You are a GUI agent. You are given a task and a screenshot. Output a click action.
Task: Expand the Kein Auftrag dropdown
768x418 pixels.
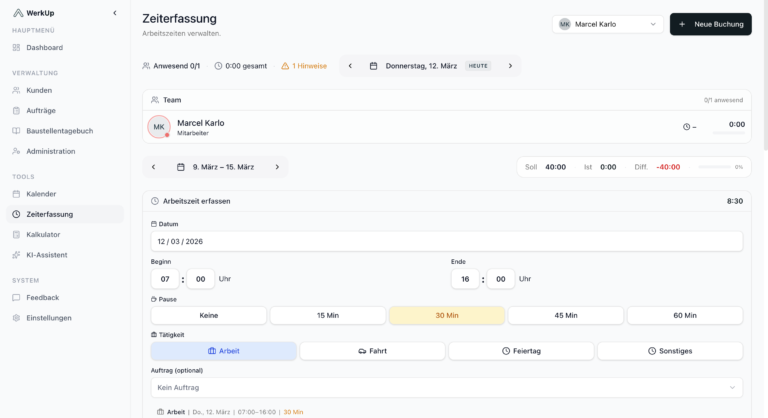(446, 387)
